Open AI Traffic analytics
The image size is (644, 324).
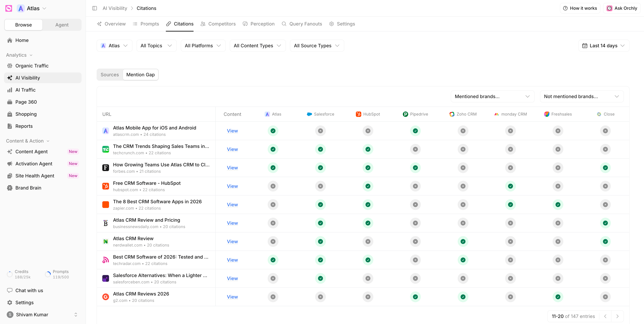tap(43, 90)
